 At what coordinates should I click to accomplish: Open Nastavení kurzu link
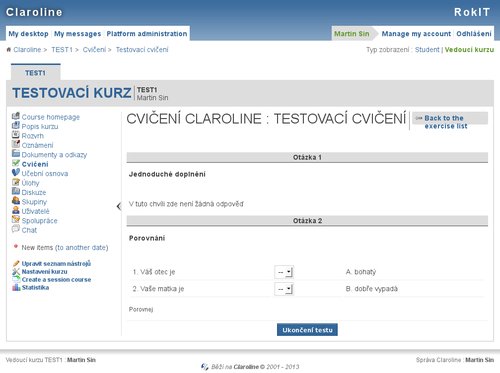pyautogui.click(x=44, y=271)
